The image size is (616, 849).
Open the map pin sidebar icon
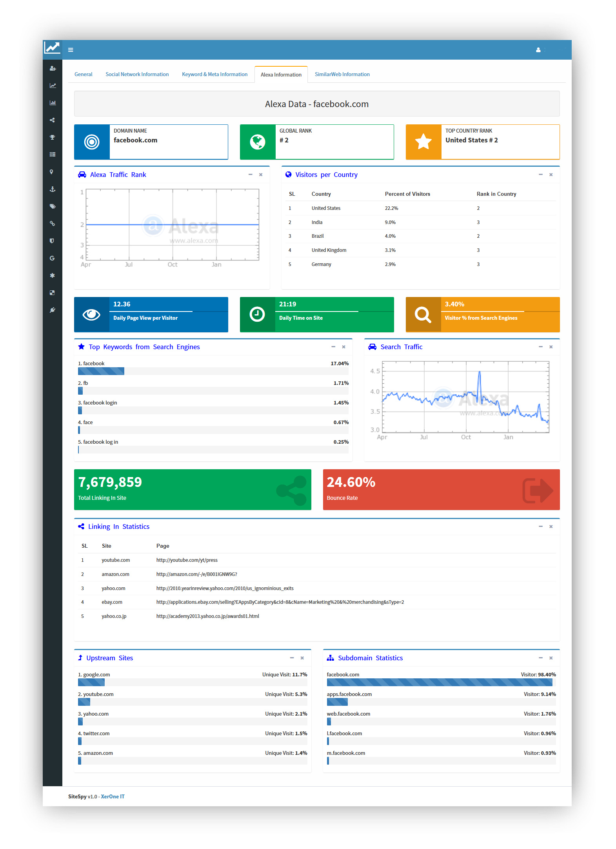(x=51, y=172)
